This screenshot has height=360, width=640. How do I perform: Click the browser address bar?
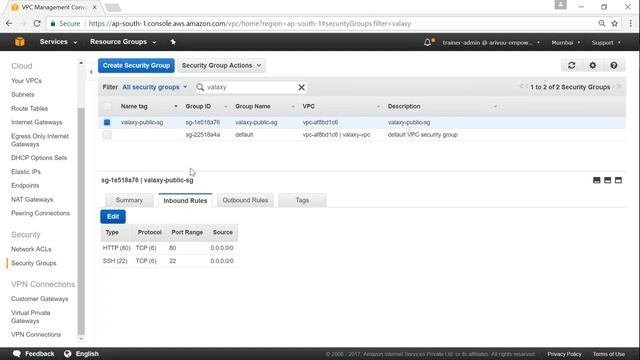322,24
